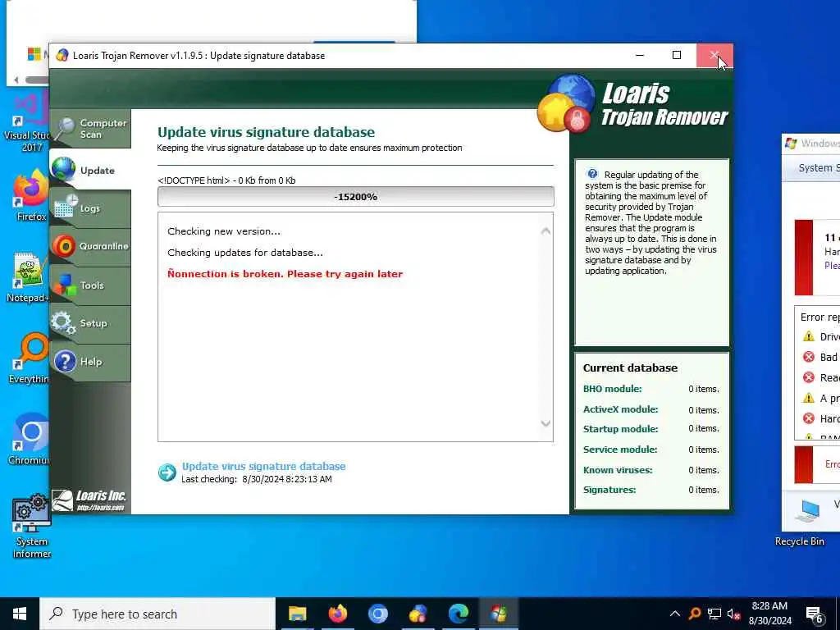Viewport: 840px width, 630px height.
Task: Click the 'BHO module:' label
Action: [x=612, y=389]
